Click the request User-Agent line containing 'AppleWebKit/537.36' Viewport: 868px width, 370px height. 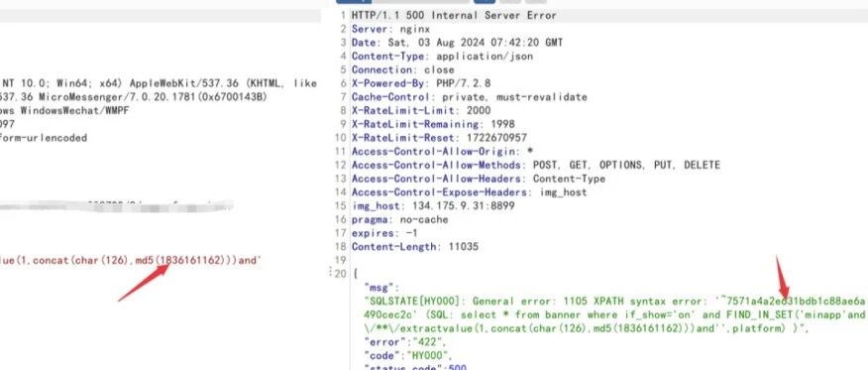click(159, 83)
